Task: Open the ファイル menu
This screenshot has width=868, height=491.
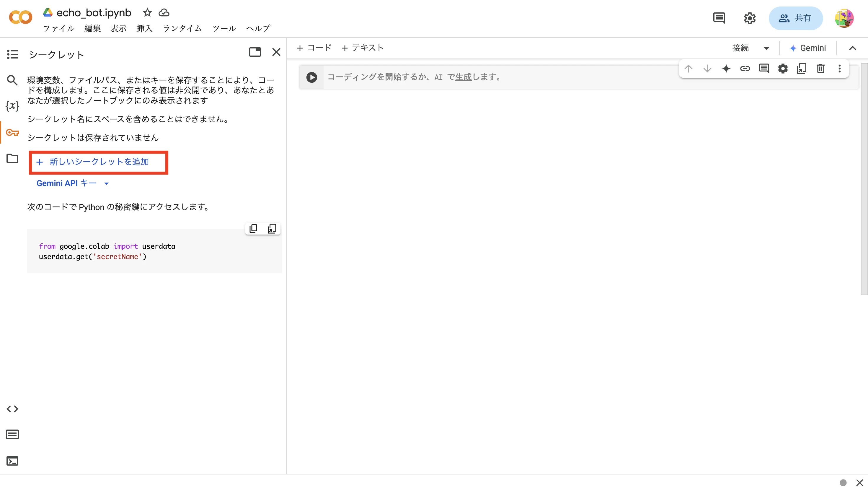Action: [x=59, y=28]
